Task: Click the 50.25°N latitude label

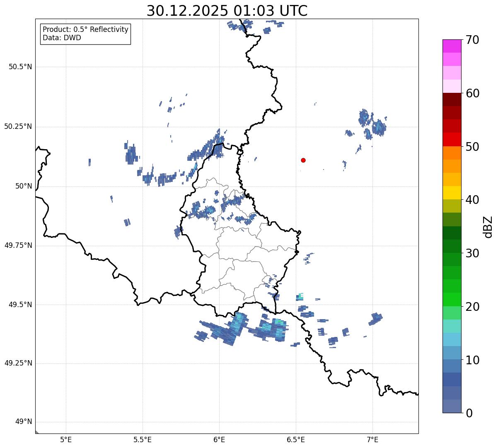Action: tap(18, 126)
